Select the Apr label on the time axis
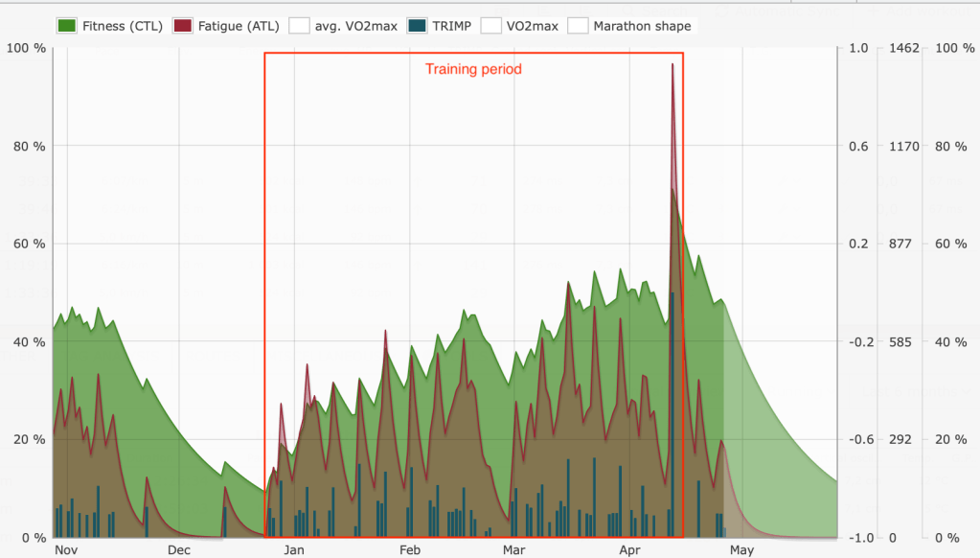The height and width of the screenshot is (558, 980). 629,550
